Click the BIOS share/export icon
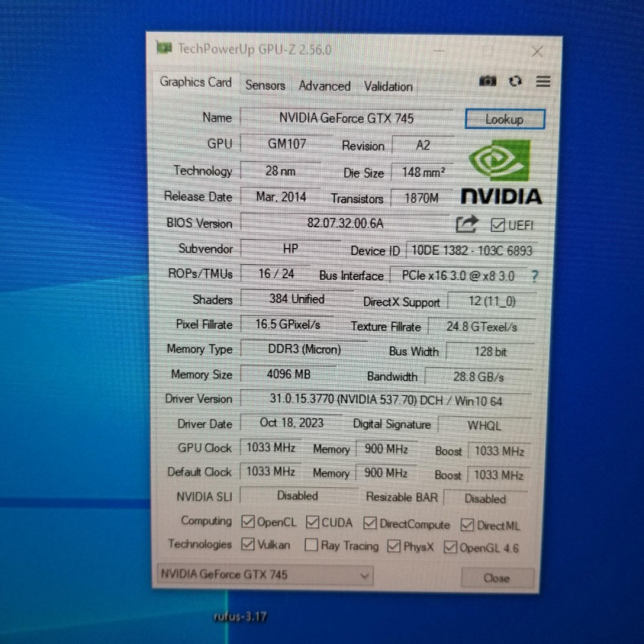This screenshot has width=644, height=644. click(x=466, y=224)
